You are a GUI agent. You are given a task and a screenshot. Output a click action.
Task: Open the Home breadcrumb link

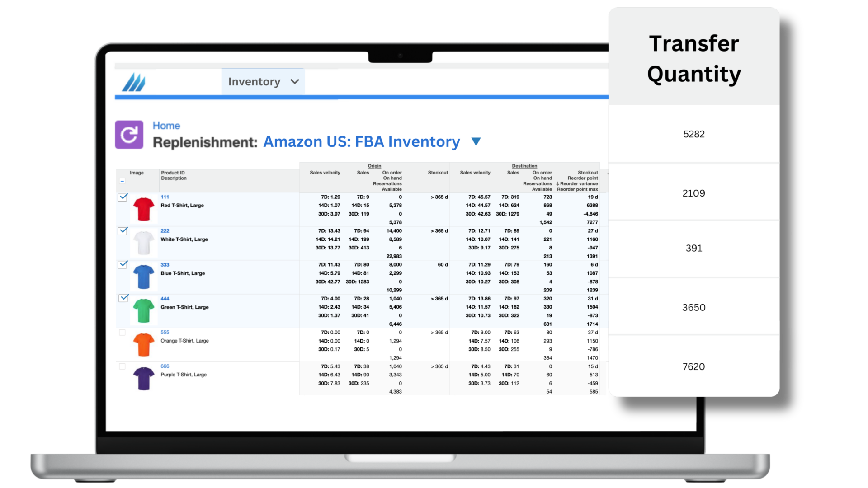[x=166, y=126]
